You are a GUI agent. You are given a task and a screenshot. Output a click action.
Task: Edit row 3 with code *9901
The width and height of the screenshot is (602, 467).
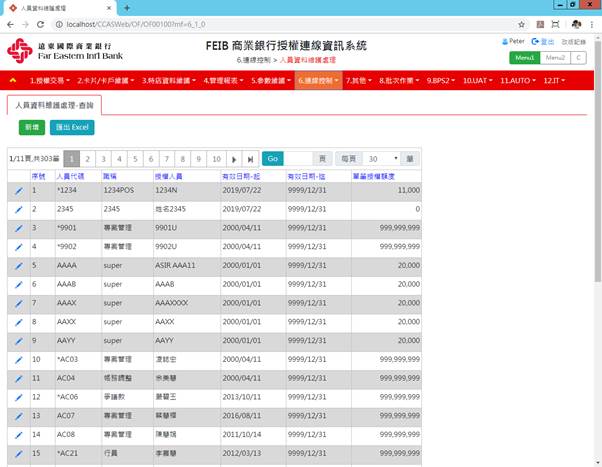18,229
